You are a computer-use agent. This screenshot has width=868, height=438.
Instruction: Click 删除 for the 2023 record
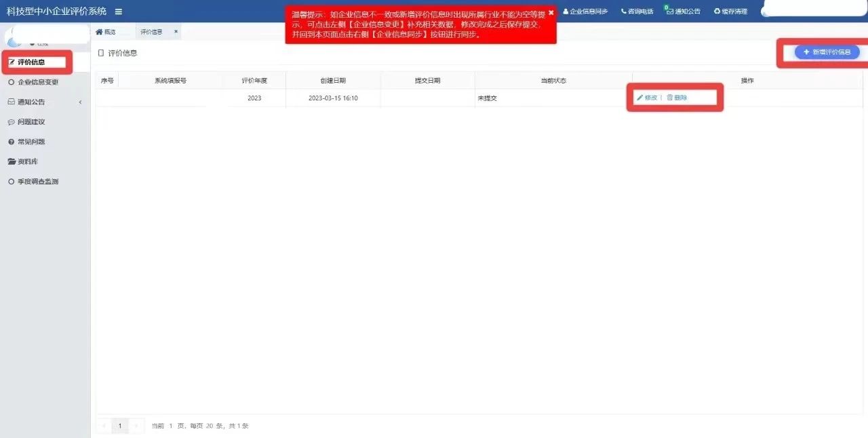pyautogui.click(x=677, y=98)
